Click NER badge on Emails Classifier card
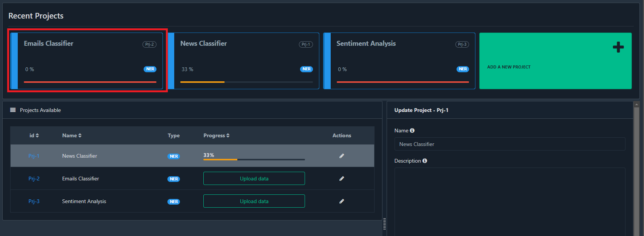 [x=150, y=69]
